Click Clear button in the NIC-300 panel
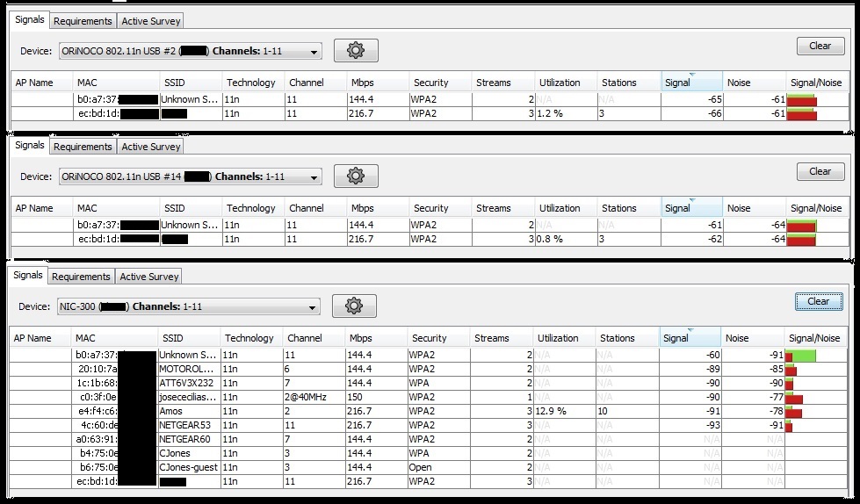 coord(818,301)
